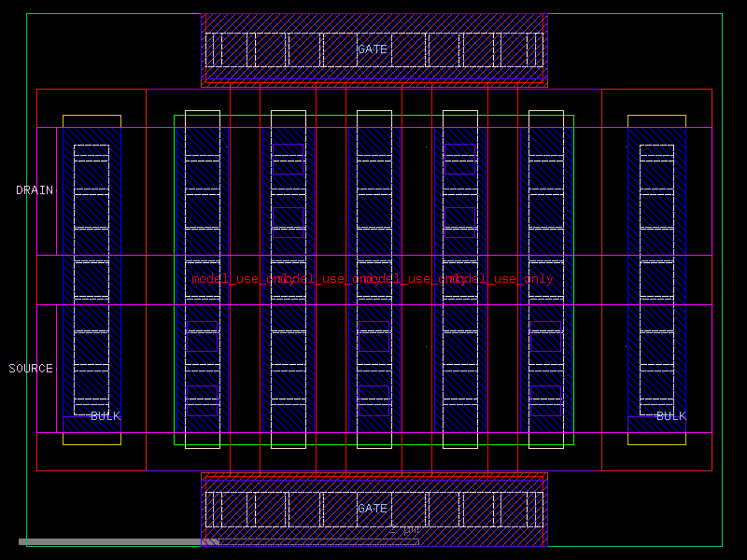Viewport: 747px width, 560px height.
Task: Select the right BULK contact label
Action: 670,417
